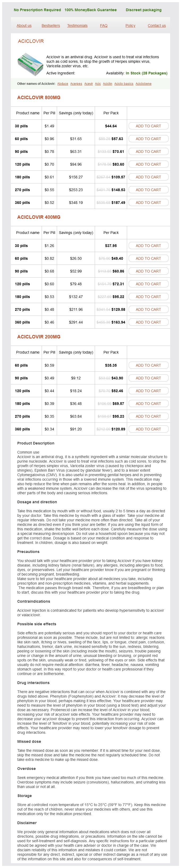Follow the Acerpes alternate name link

[76, 83]
